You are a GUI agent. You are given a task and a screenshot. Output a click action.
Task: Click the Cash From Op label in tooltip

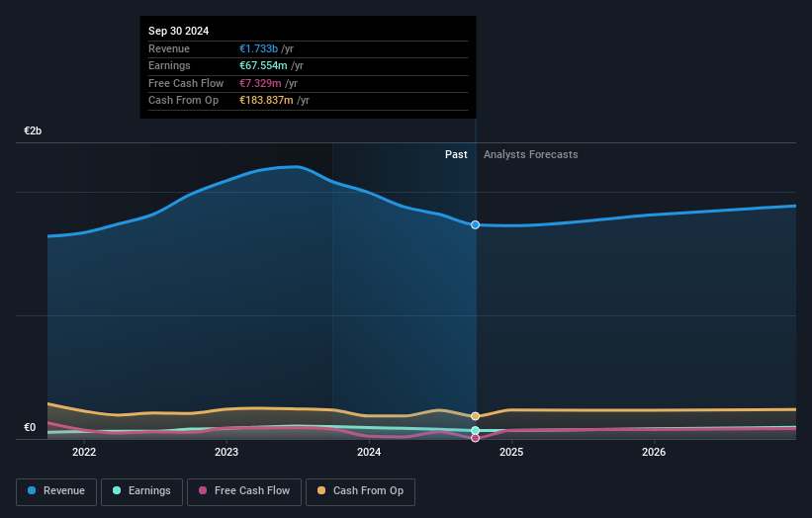pos(183,101)
